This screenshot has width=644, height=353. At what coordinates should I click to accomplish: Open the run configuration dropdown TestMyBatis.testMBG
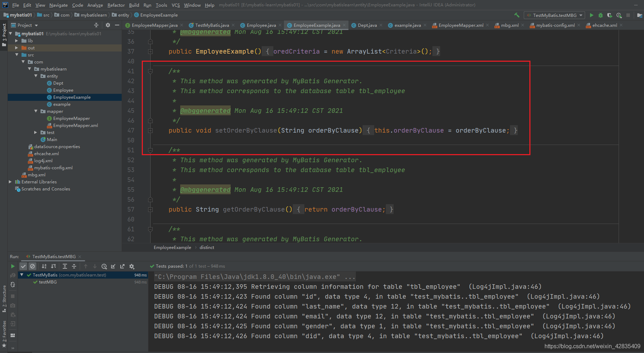pos(554,15)
